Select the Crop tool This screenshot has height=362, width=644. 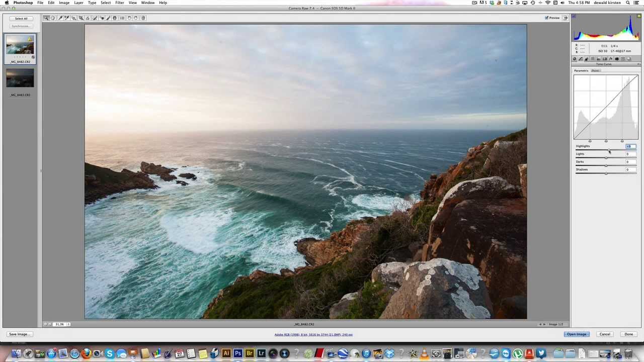[81, 18]
